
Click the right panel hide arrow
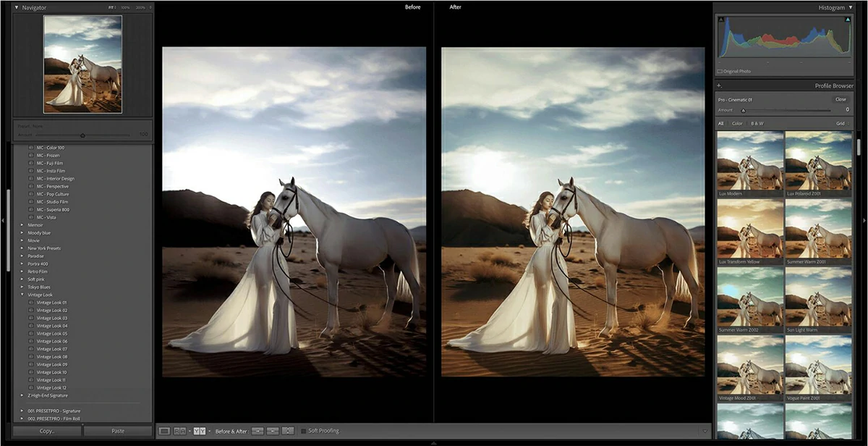[x=864, y=219]
